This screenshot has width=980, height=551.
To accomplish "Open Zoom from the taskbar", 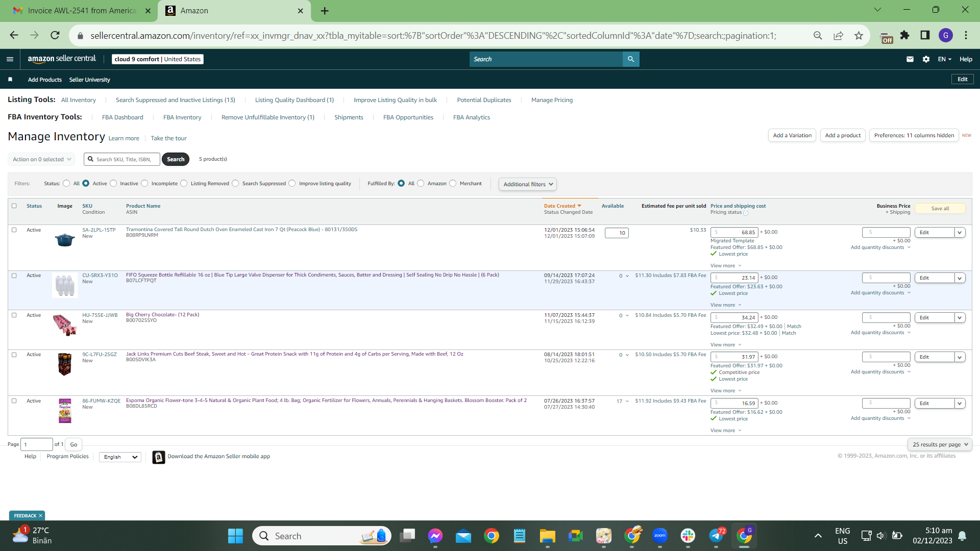I will pos(660,536).
